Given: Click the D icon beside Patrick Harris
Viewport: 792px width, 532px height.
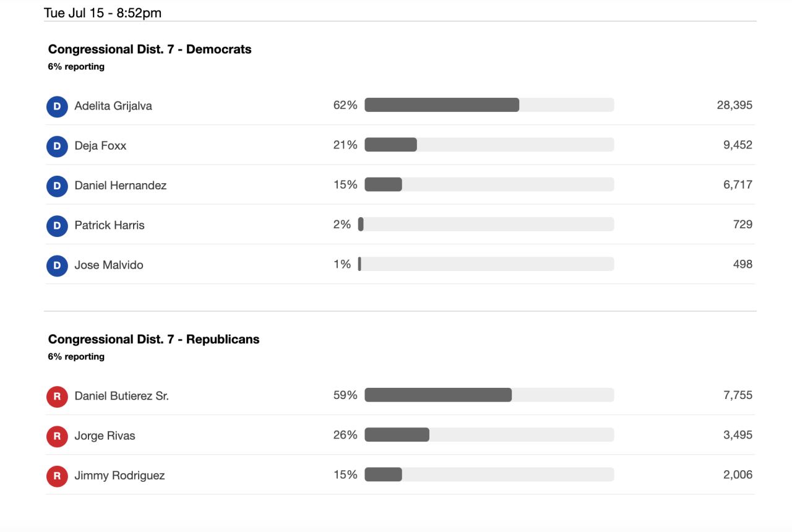Looking at the screenshot, I should click(x=57, y=226).
